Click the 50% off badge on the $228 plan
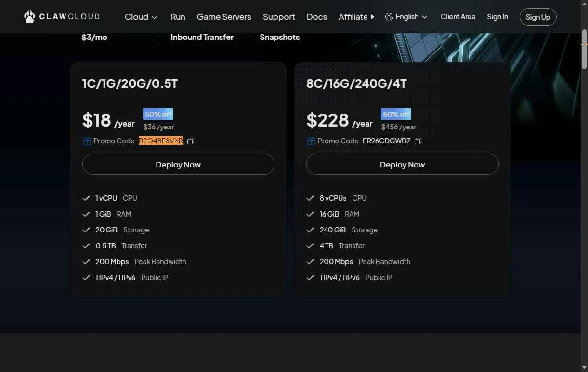The image size is (588, 372). 396,114
